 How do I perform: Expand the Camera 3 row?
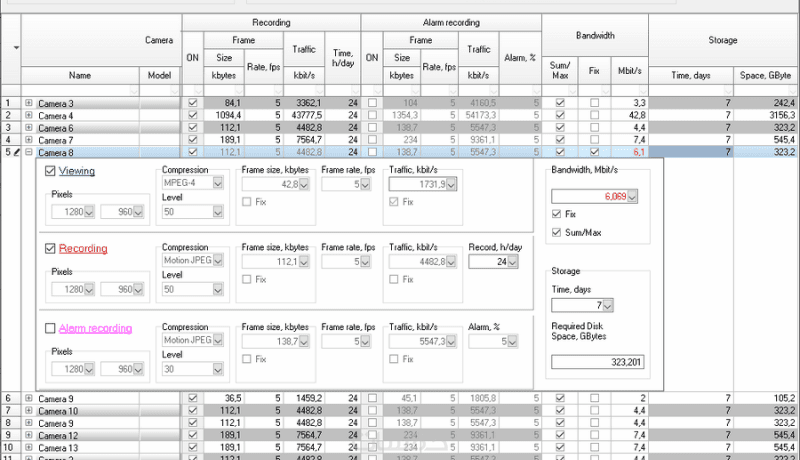coord(29,103)
